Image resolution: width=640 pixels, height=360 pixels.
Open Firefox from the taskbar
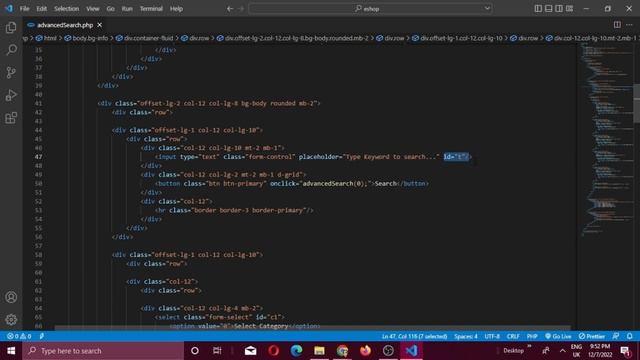[365, 351]
